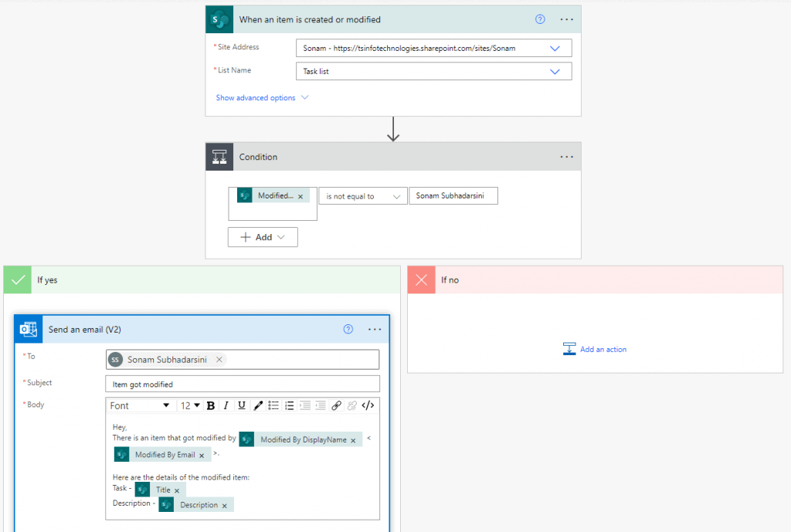Click the Condition card title

(258, 157)
